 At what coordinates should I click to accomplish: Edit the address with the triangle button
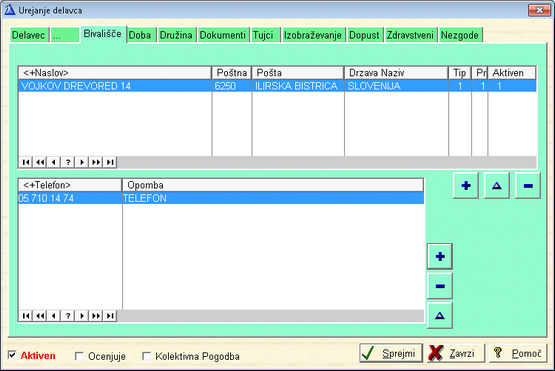tap(497, 186)
